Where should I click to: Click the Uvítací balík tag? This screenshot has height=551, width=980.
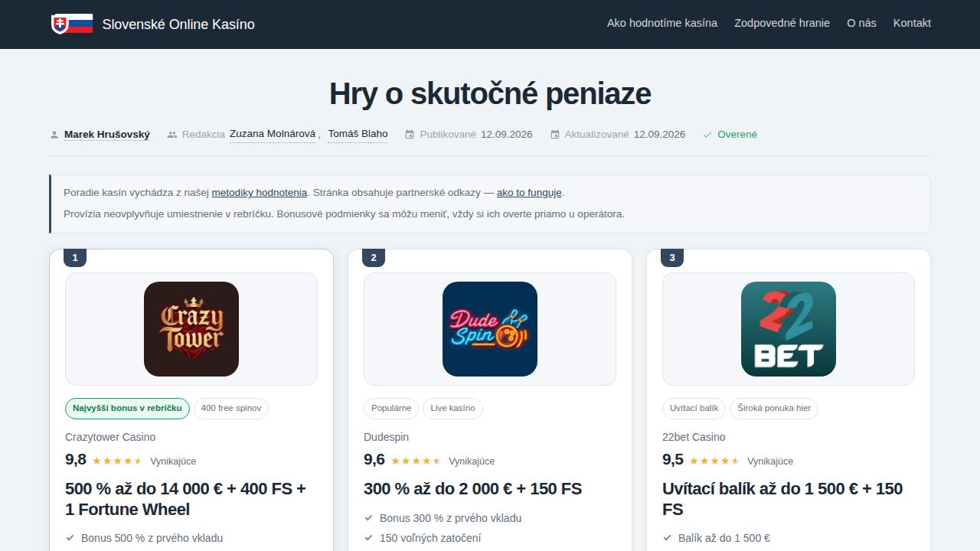pos(694,409)
